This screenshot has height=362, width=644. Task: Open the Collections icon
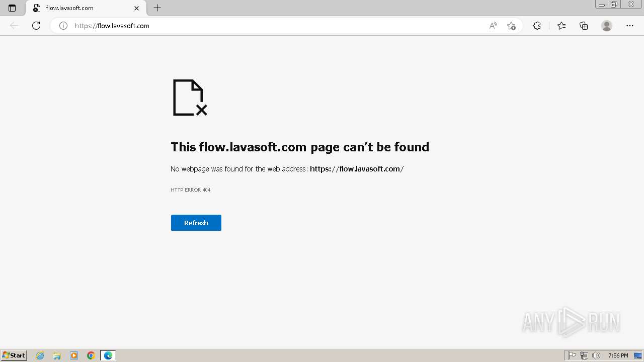tap(584, 26)
